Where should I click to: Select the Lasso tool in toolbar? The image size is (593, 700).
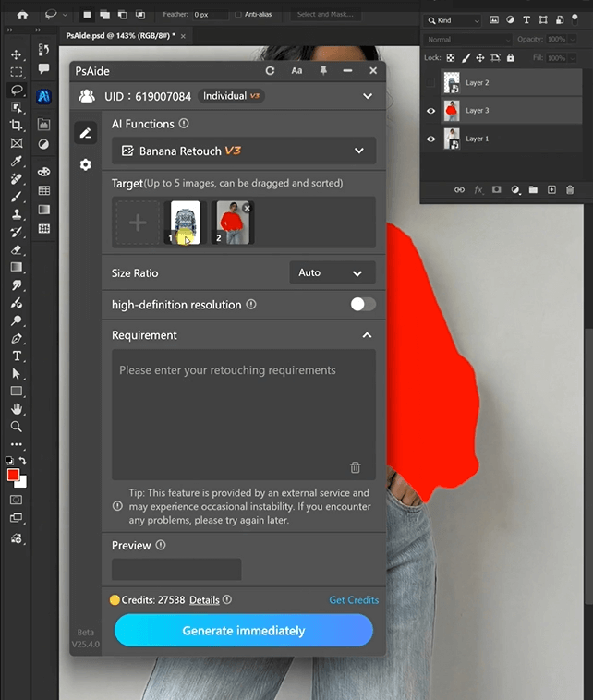coord(17,90)
